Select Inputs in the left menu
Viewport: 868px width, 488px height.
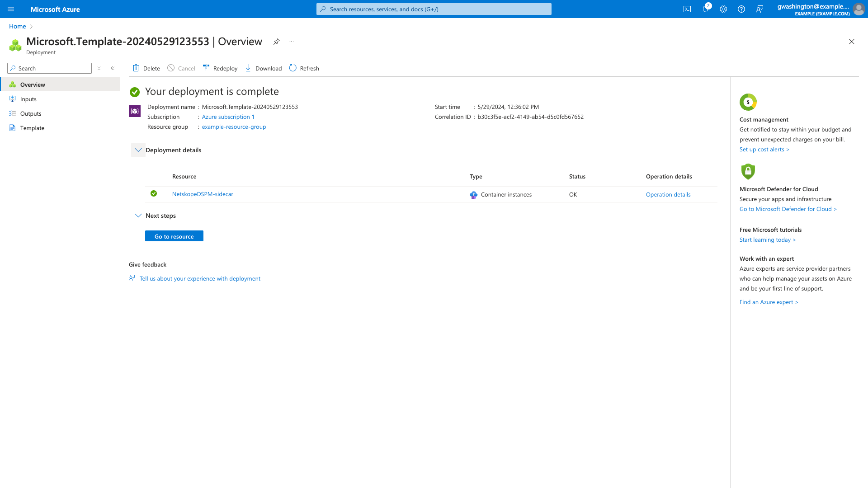coord(60,99)
